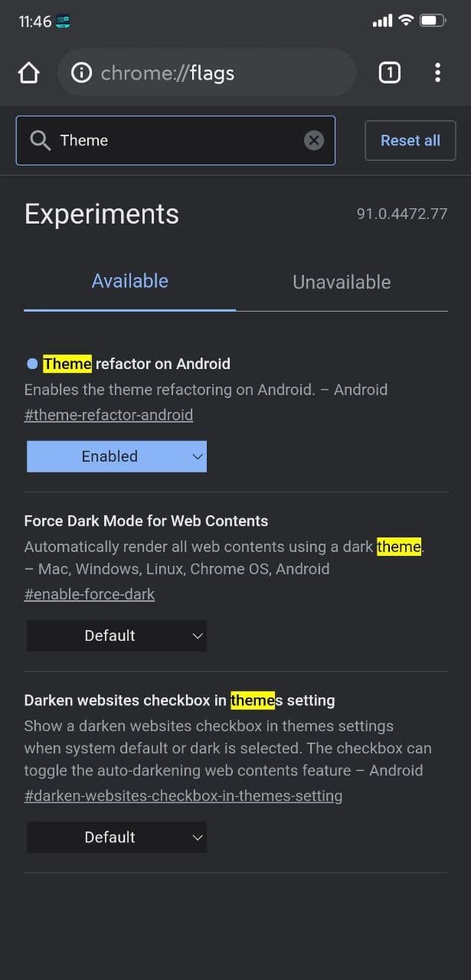Tap the home icon in the toolbar
Screen dimensions: 471x980
click(x=28, y=73)
